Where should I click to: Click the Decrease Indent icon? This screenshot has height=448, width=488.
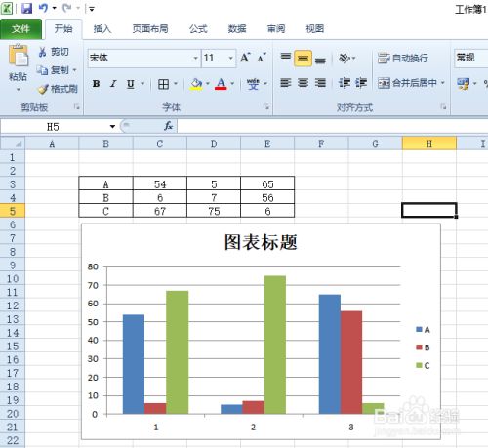click(345, 83)
